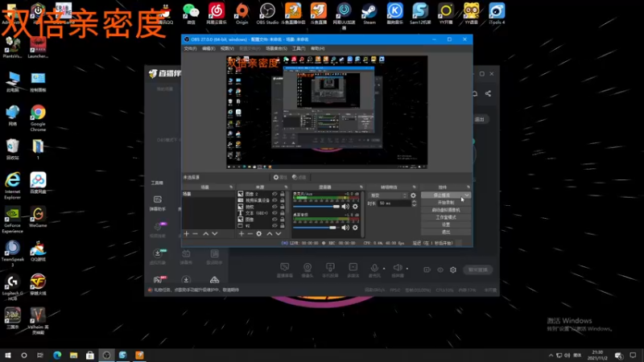The height and width of the screenshot is (362, 644).
Task: Open Origin desktop shortcut
Action: coord(242,14)
